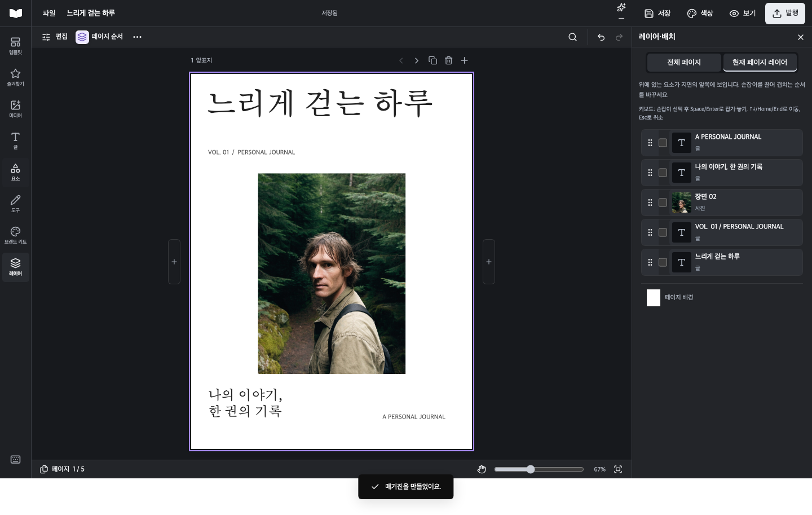Open the 색상 color settings
Screen dimensions: 812x515
tap(700, 14)
